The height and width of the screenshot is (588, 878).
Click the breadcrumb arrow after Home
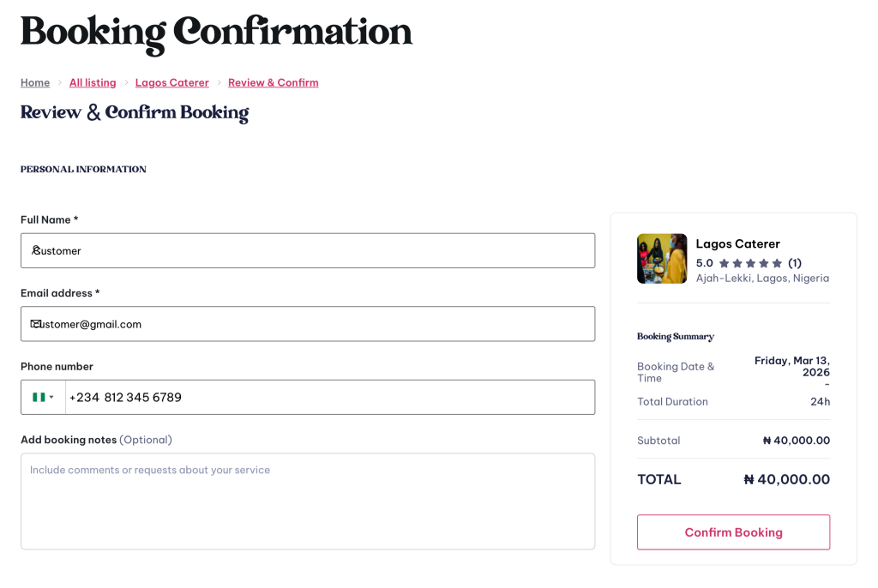pos(60,83)
